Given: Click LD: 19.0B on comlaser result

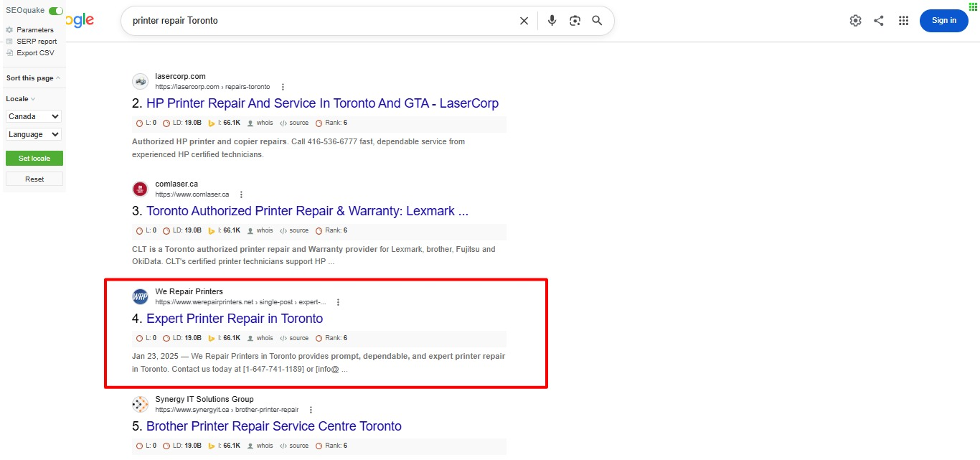Looking at the screenshot, I should click(182, 230).
